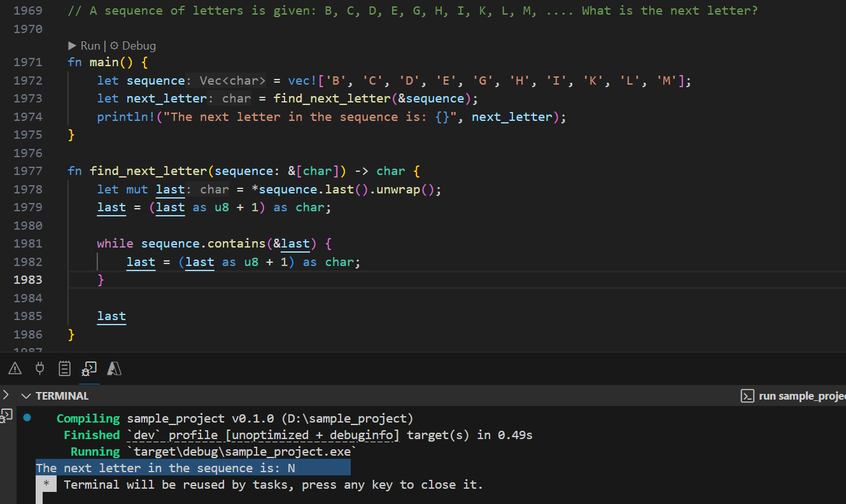Click the debug terminal icon at left edge
The width and height of the screenshot is (846, 504).
coord(5,416)
